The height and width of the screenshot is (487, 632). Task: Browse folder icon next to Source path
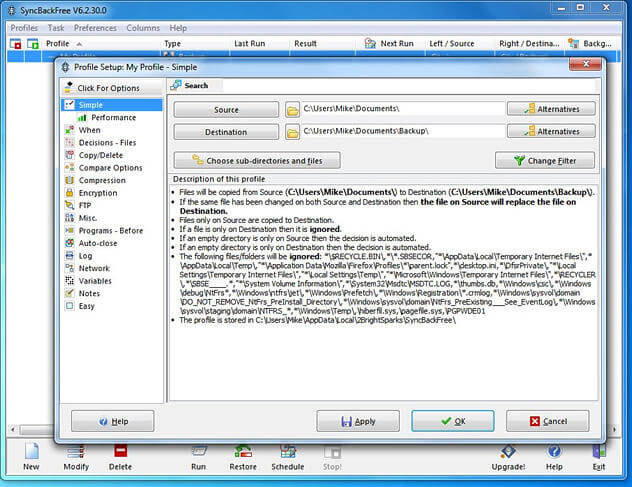pos(293,110)
